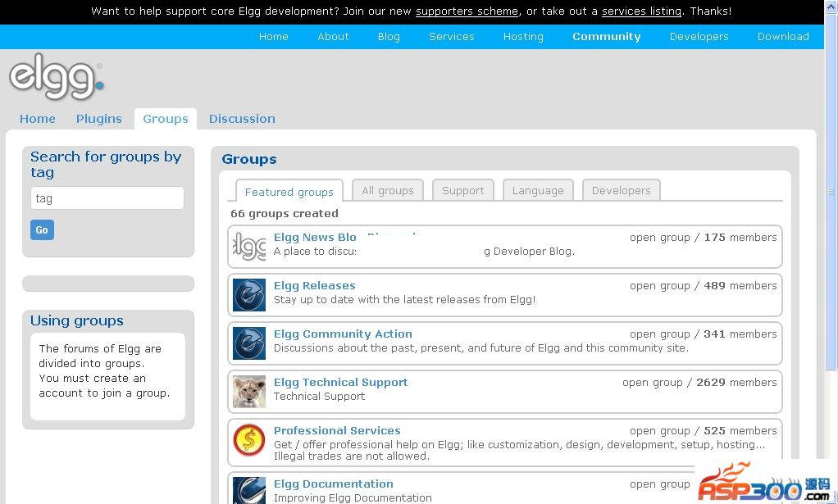This screenshot has width=838, height=504.
Task: Open the Services page
Action: click(x=452, y=36)
